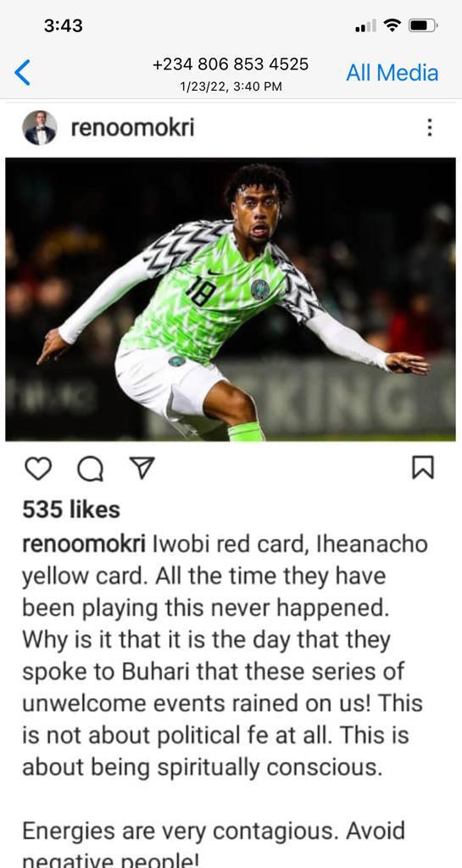Save post with bookmark icon
This screenshot has height=868, width=462.
pyautogui.click(x=423, y=468)
